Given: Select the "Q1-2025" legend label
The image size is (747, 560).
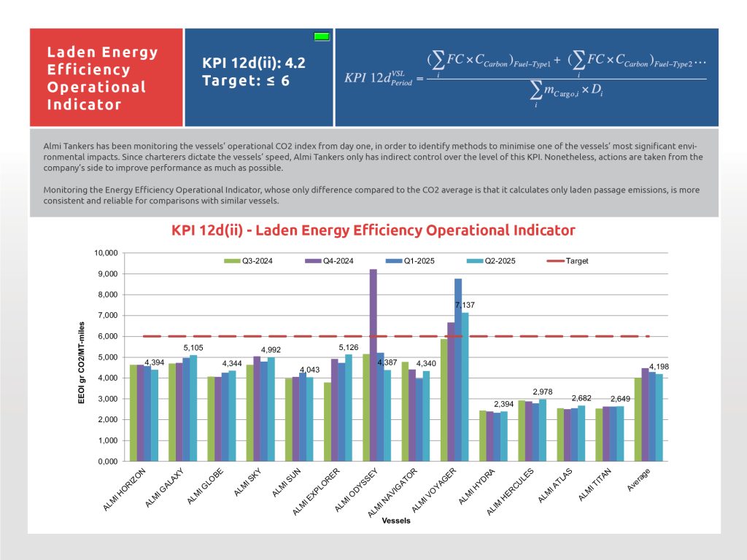Looking at the screenshot, I should point(419,261).
